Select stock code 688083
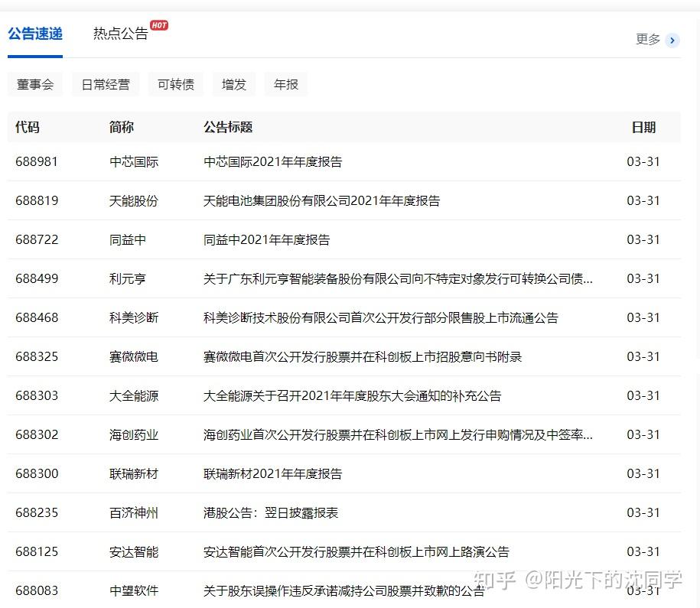The width and height of the screenshot is (700, 608). 37,590
